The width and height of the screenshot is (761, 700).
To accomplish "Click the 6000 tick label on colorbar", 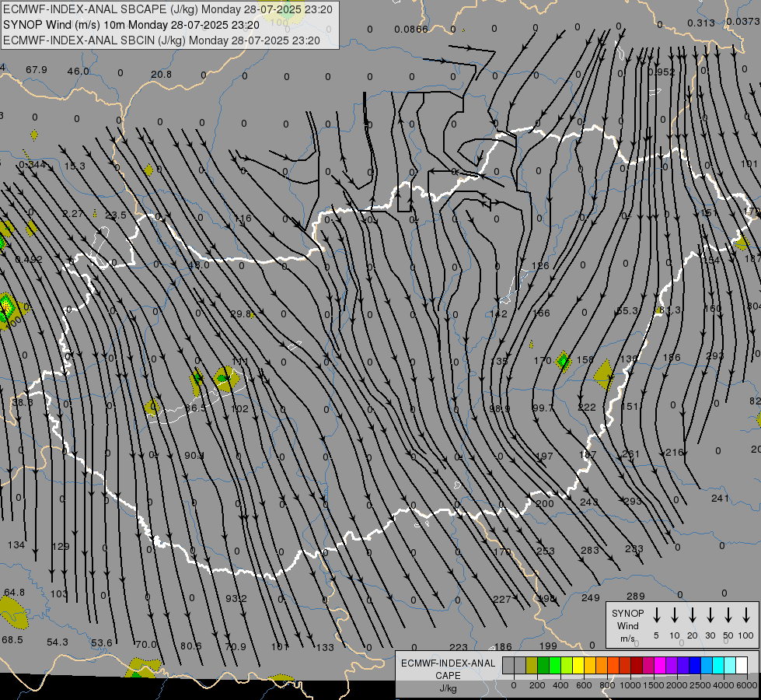I will click(748, 685).
